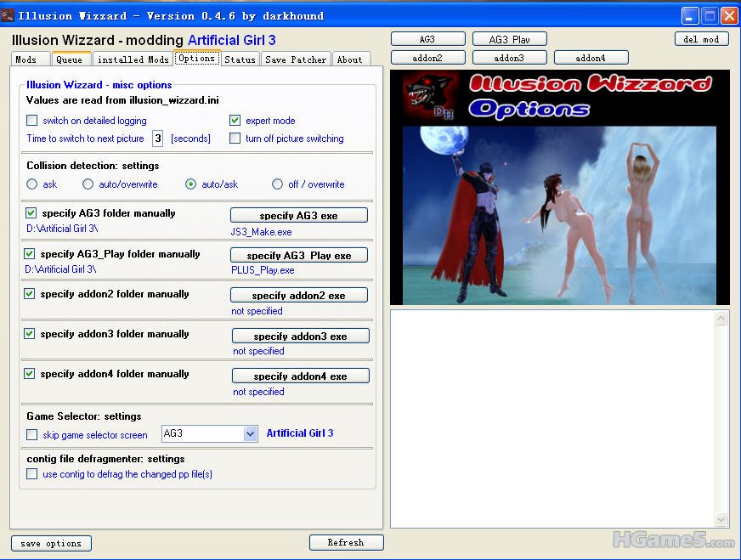This screenshot has height=560, width=741.
Task: Click the description panel scroll up arrow
Action: 721,319
